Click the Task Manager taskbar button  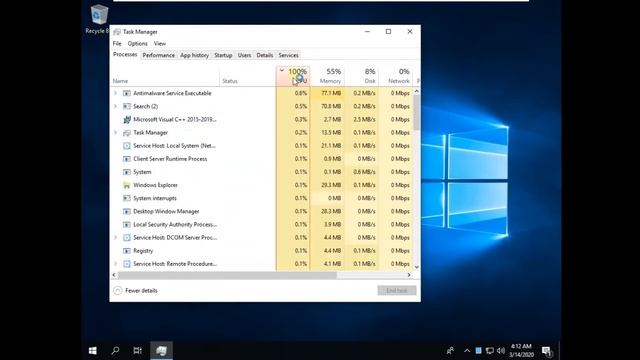click(x=161, y=350)
